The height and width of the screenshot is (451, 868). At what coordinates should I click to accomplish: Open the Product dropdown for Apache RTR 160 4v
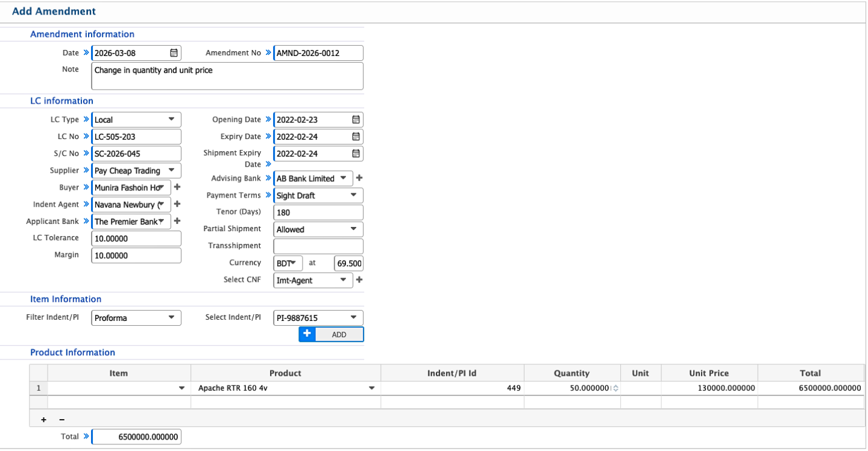pos(372,388)
